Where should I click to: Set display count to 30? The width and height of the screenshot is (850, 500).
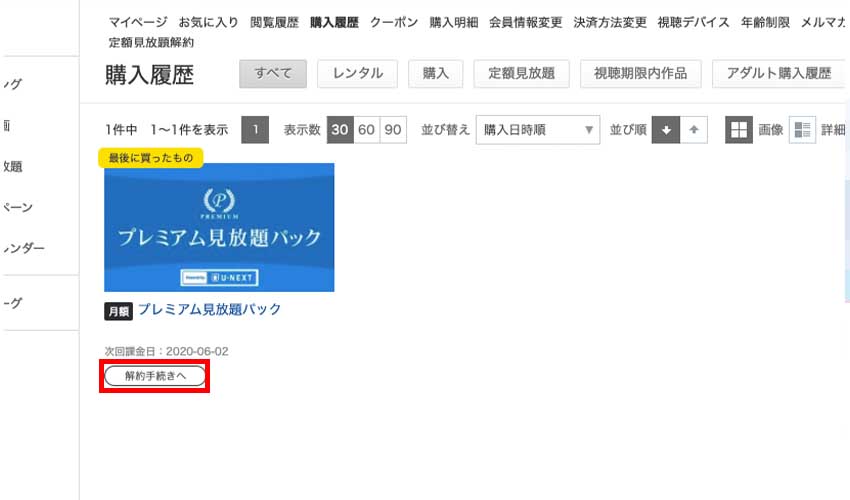coord(340,130)
